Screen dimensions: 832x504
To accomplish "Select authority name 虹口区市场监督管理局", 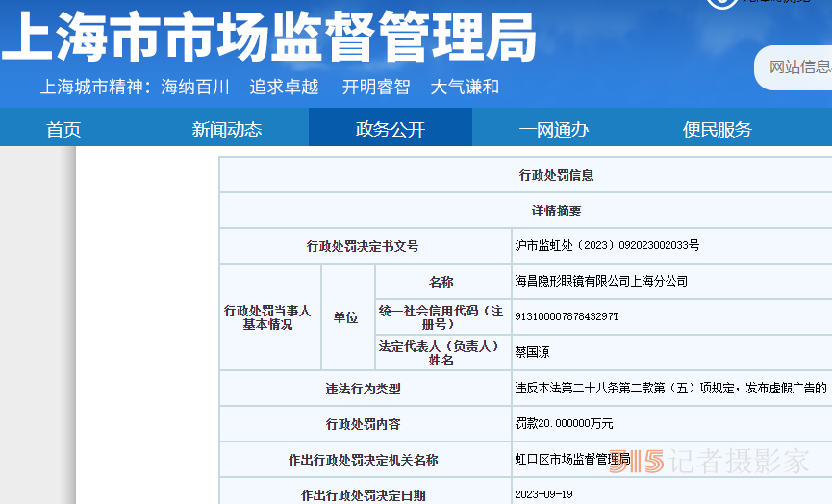I will click(x=572, y=459).
